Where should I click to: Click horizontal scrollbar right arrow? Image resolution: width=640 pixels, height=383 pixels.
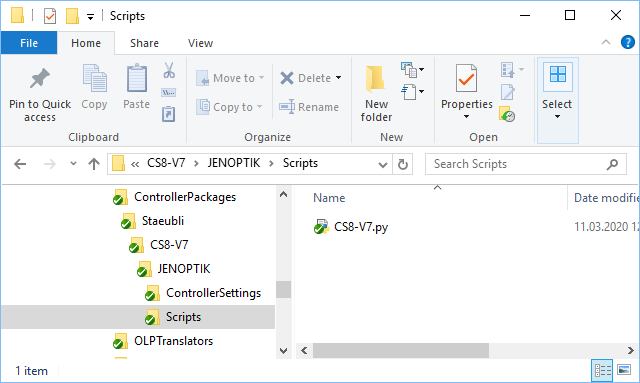630,350
